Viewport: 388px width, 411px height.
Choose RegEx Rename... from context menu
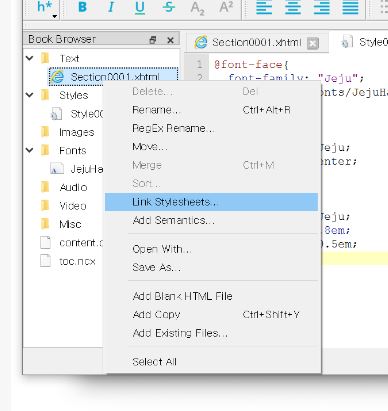pos(211,128)
